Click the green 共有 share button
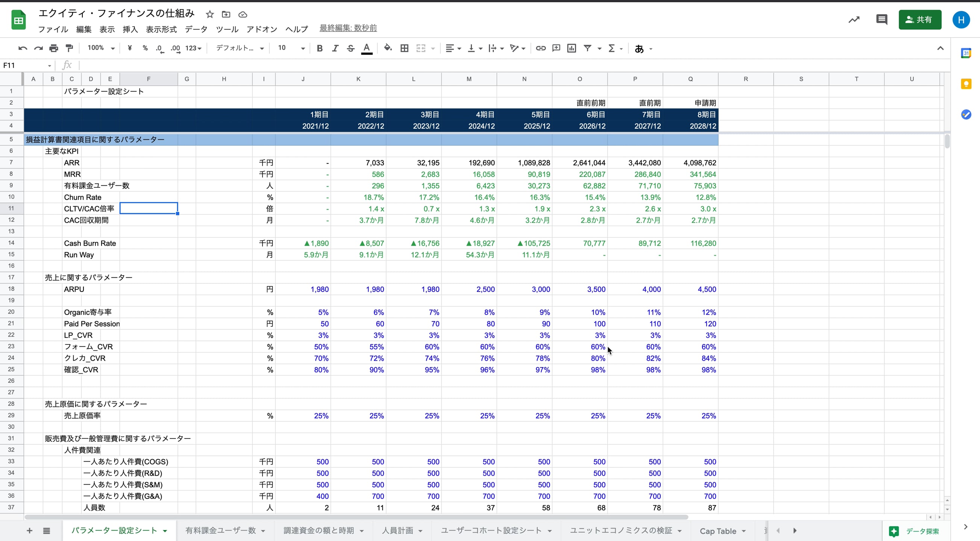The width and height of the screenshot is (980, 541). 919,20
